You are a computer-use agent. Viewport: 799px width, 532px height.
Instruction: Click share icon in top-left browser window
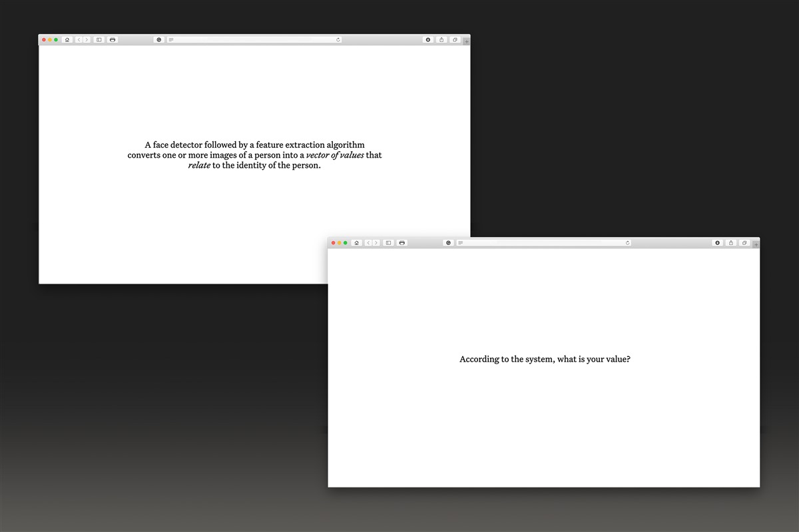441,40
